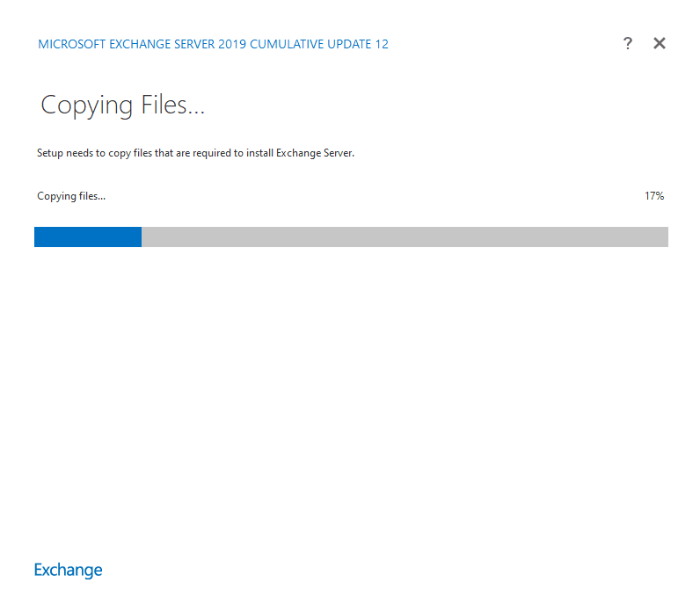Click the far right end of the progress bar

[x=665, y=237]
